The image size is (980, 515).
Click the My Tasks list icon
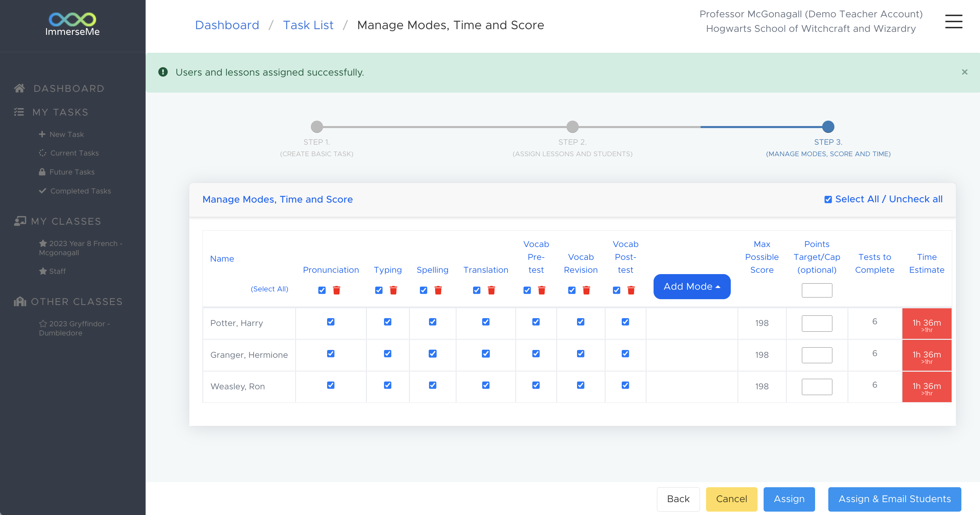click(x=19, y=112)
